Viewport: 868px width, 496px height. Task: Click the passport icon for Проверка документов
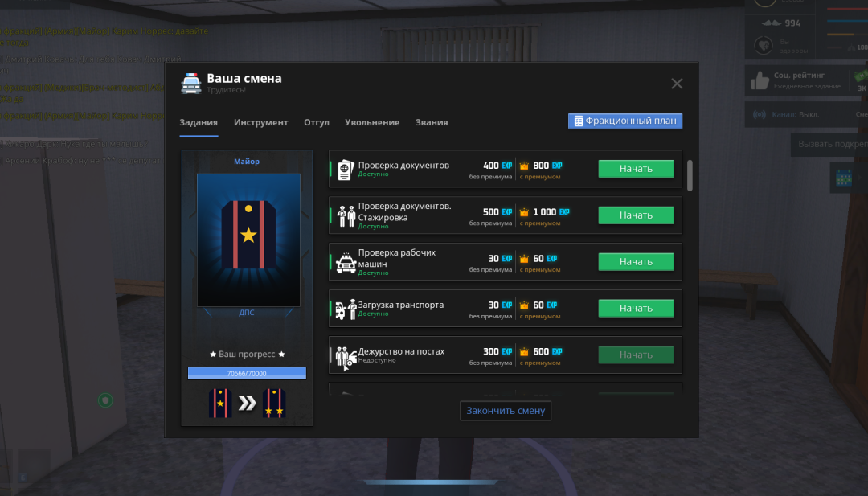(x=346, y=169)
